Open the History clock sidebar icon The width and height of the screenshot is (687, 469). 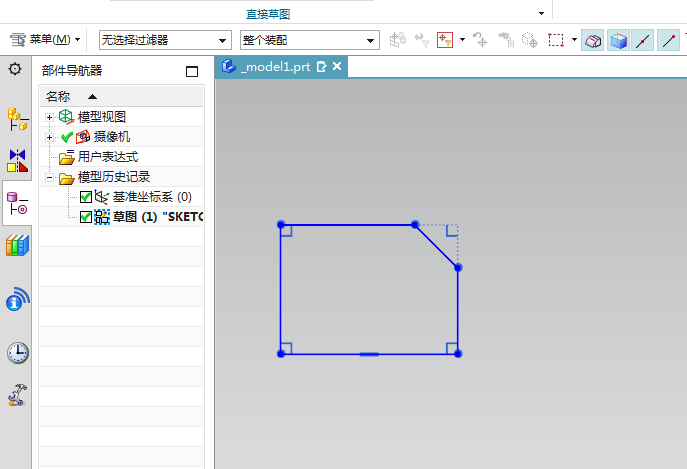point(17,352)
